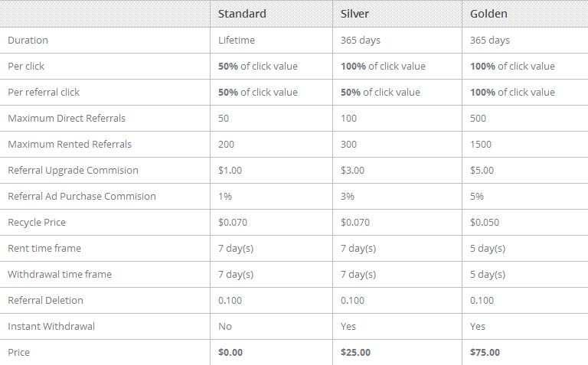Image resolution: width=588 pixels, height=365 pixels.
Task: Click Standard's Instant Withdrawal 'No' value
Action: pyautogui.click(x=225, y=327)
